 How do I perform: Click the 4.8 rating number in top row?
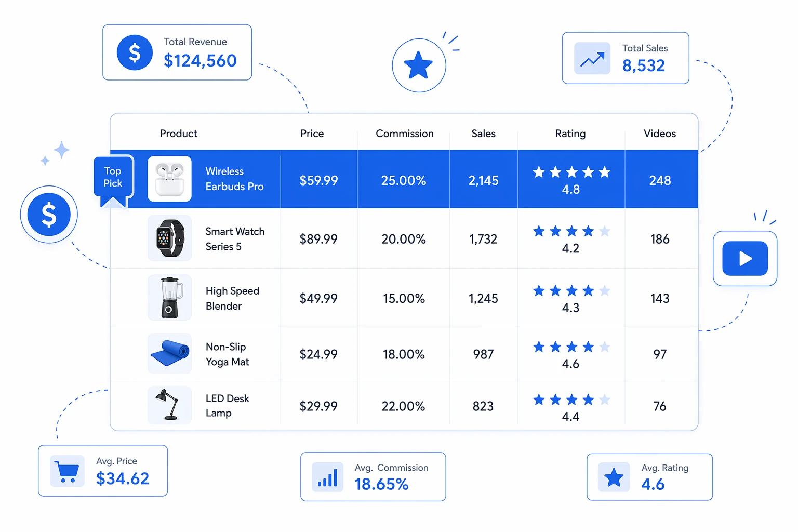pyautogui.click(x=570, y=190)
